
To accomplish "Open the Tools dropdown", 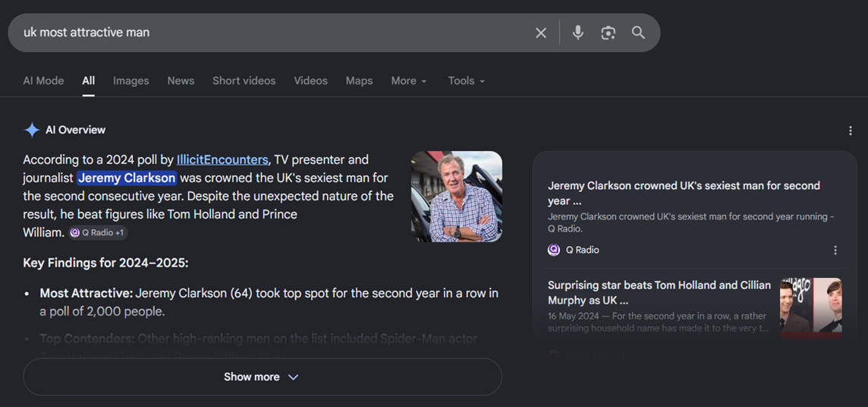I will 467,80.
